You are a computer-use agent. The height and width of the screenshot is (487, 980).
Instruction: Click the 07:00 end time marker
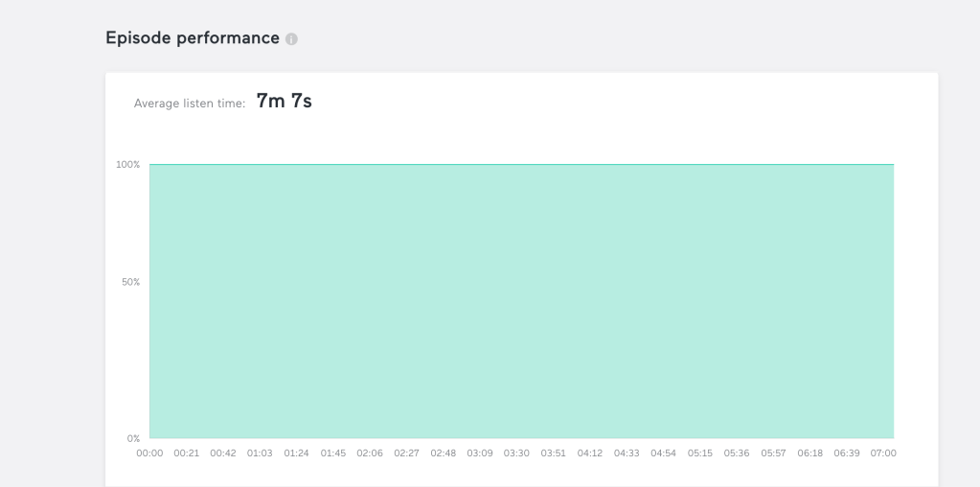(883, 453)
